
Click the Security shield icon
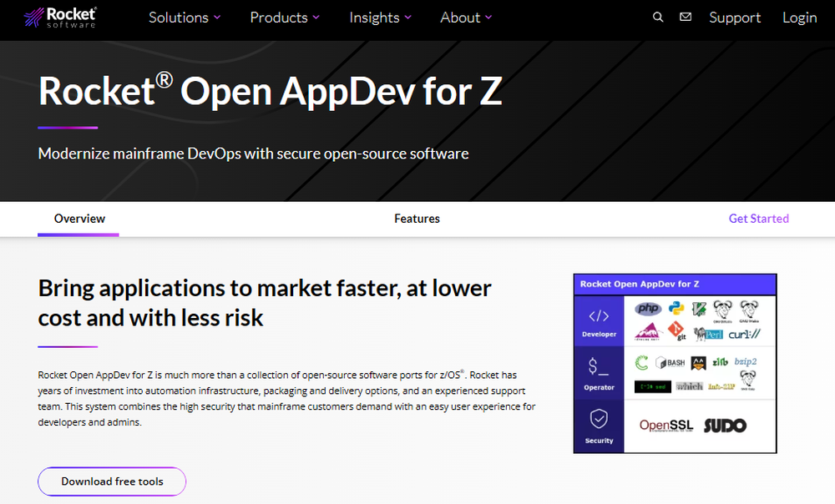(599, 420)
